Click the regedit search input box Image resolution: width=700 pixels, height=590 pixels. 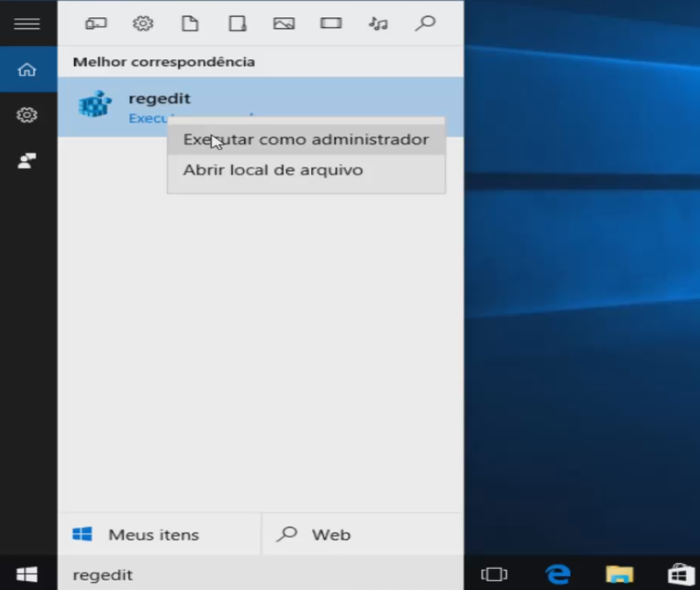261,575
